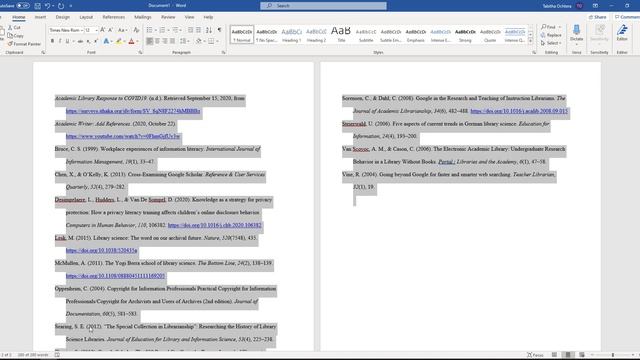640x360 pixels.
Task: Toggle Italic formatting
Action: 60,41
